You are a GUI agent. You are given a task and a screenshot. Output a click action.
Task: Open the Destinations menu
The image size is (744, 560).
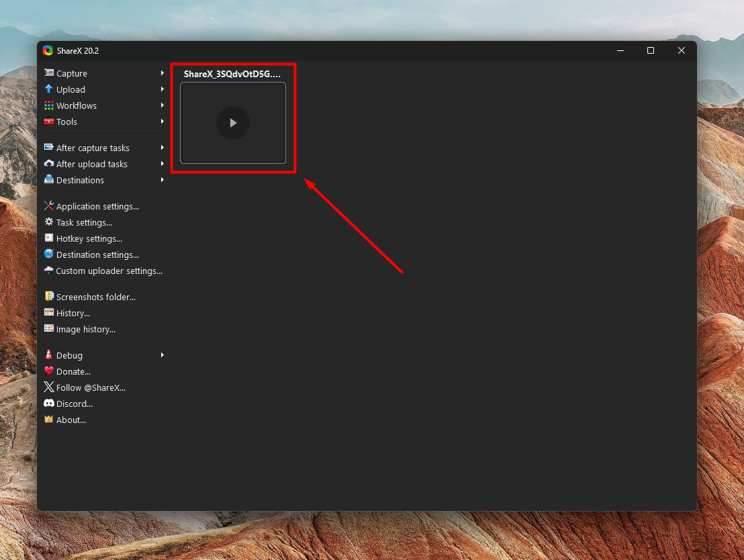[x=104, y=180]
